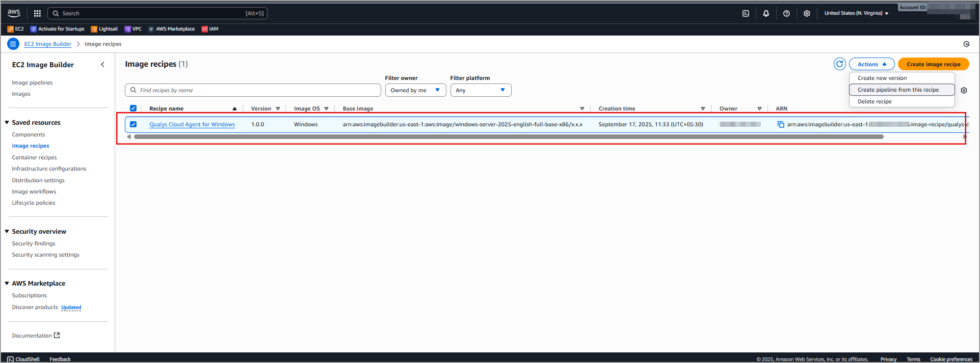Choose Delete recipe from Actions menu
Image resolution: width=980 pixels, height=363 pixels.
point(875,101)
